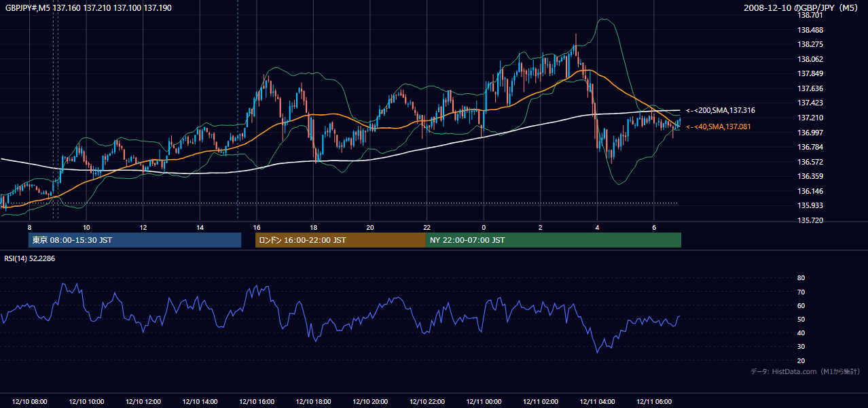Click the RSI 40 level label

pyautogui.click(x=801, y=333)
